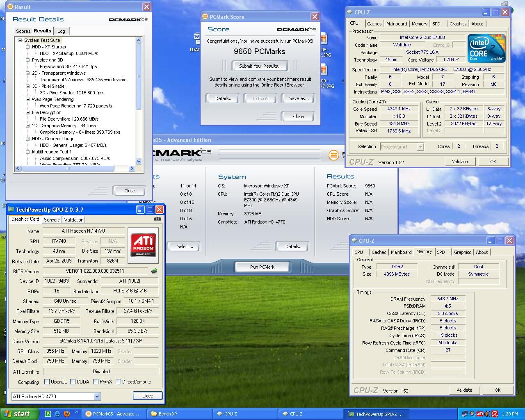Click the PCMark Score window title icon
The height and width of the screenshot is (420, 525).
[x=205, y=17]
